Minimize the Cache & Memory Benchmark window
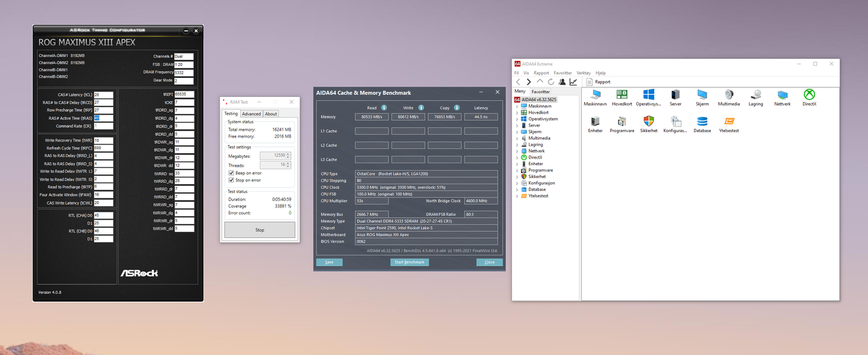This screenshot has width=868, height=355. click(481, 92)
